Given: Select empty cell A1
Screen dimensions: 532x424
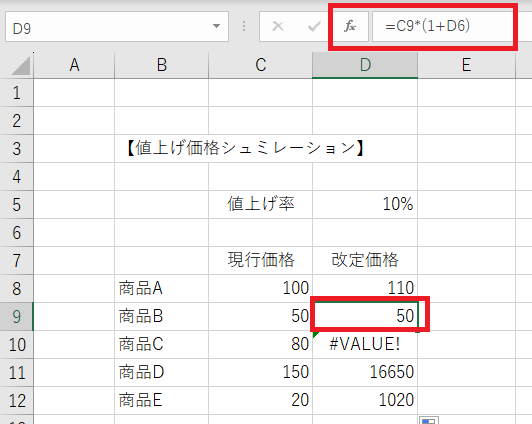Looking at the screenshot, I should (x=74, y=93).
